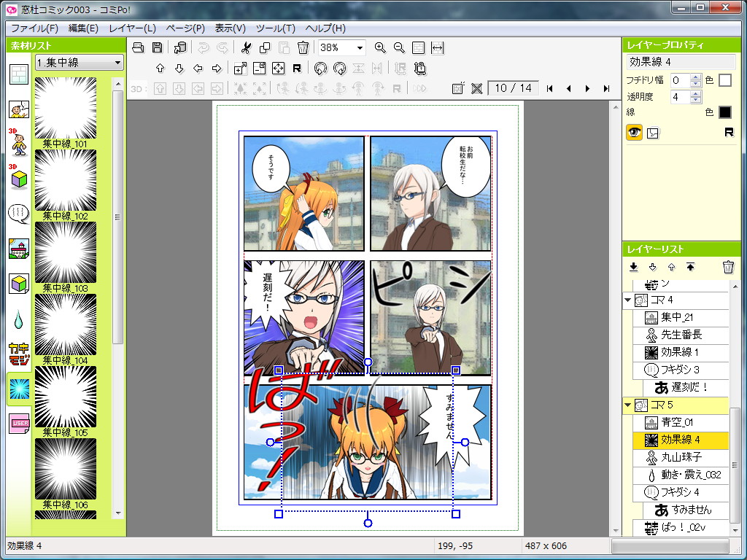This screenshot has width=747, height=560.
Task: Click the move left arrow icon
Action: pyautogui.click(x=198, y=68)
